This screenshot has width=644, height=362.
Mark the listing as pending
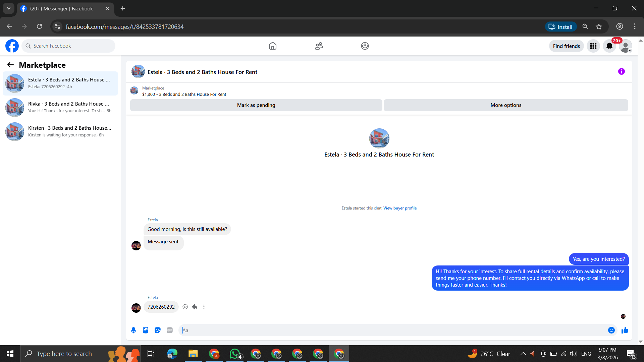[x=256, y=105]
